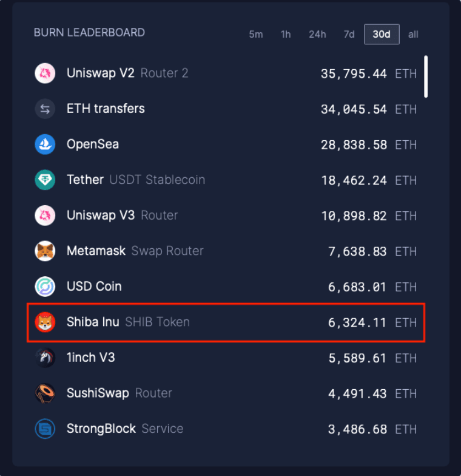The image size is (461, 476).
Task: Click the SushiSwap logo icon
Action: click(45, 393)
